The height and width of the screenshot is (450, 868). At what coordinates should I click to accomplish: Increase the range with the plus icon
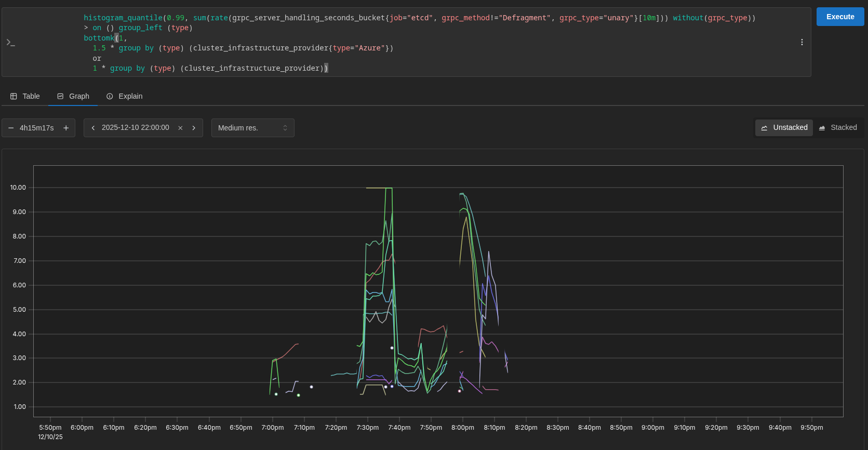tap(66, 128)
